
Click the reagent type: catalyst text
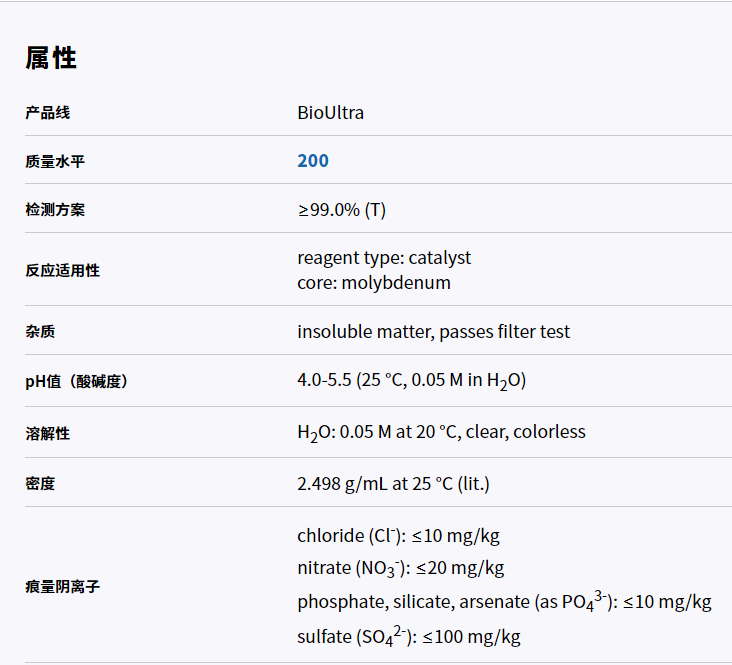point(383,258)
